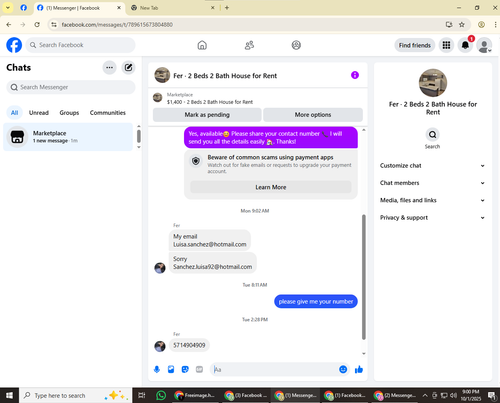Send a thumbs-up like
500x403 pixels.
click(x=359, y=369)
